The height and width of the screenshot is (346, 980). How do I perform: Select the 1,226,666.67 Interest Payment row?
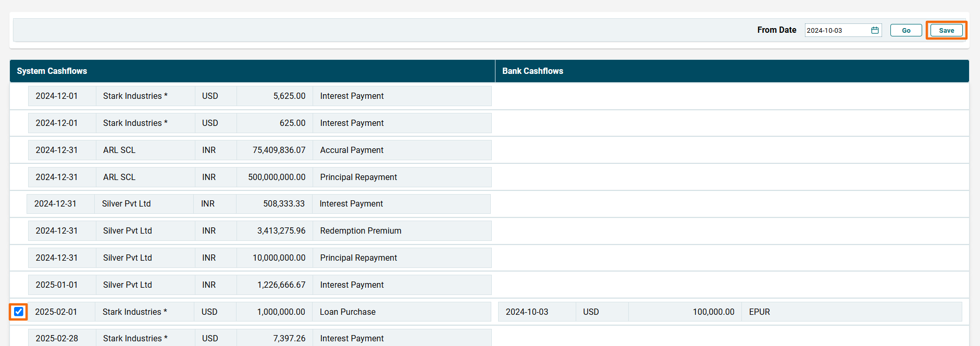[259, 285]
